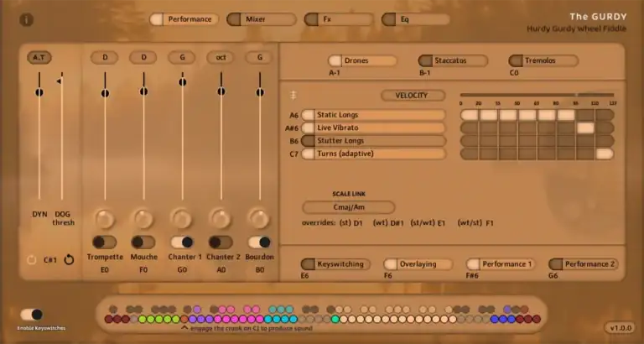
Task: Click first velocity cell in Static Longs row
Action: (x=469, y=115)
